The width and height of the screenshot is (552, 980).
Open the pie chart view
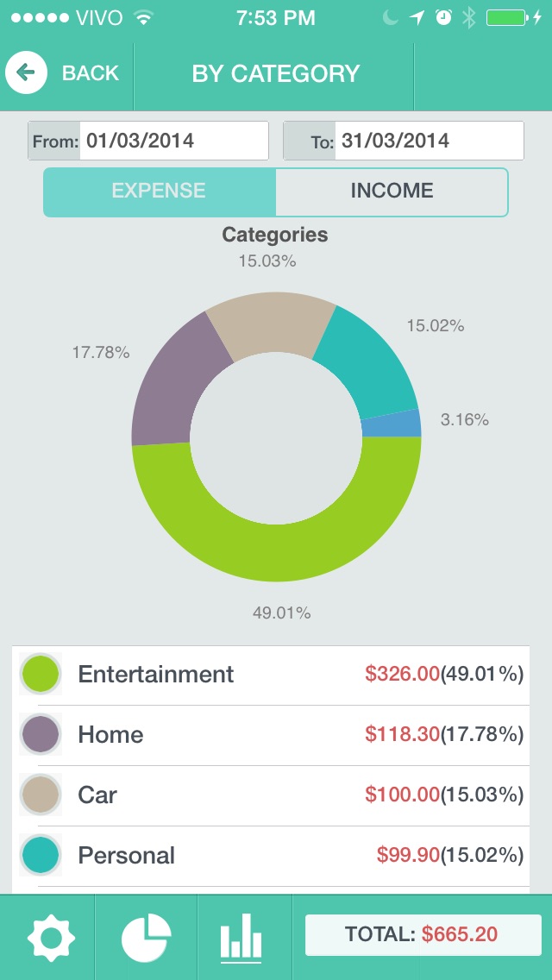(x=146, y=937)
